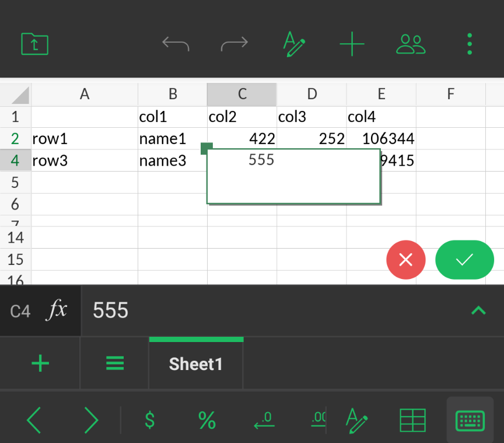Screen dimensions: 504x443
Task: Confirm the cell entry with green checkmark
Action: [x=464, y=260]
